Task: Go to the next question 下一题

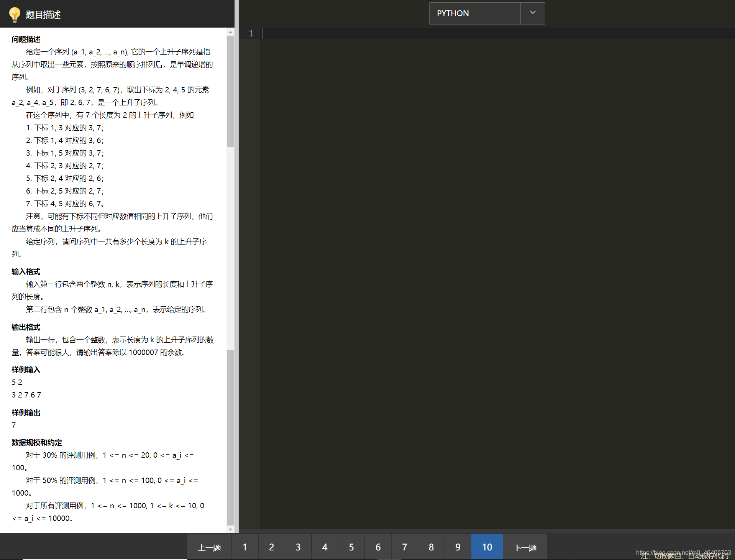Action: (525, 547)
